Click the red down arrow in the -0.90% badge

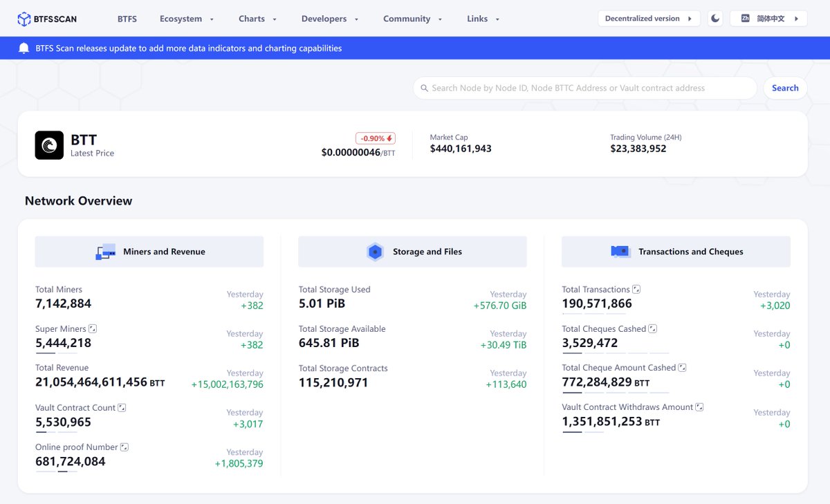click(389, 138)
